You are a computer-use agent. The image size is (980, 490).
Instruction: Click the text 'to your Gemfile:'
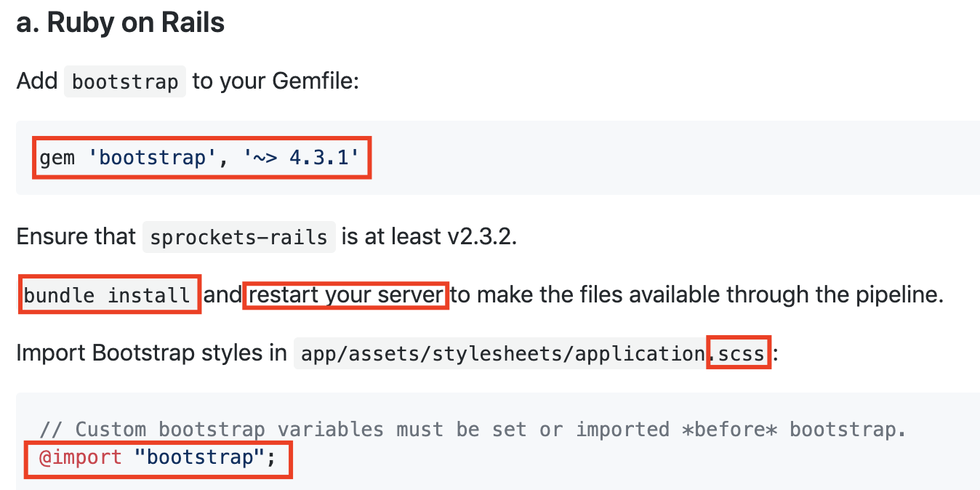(276, 81)
